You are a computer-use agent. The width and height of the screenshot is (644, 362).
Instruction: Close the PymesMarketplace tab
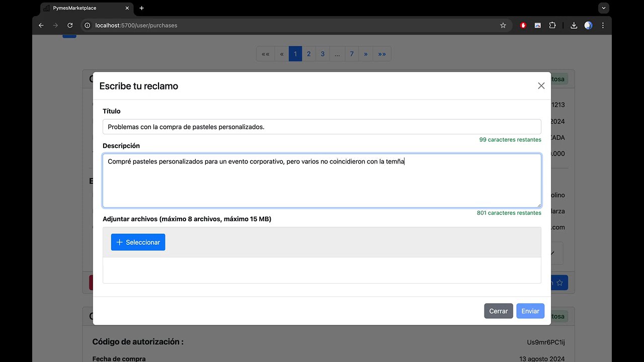[127, 8]
